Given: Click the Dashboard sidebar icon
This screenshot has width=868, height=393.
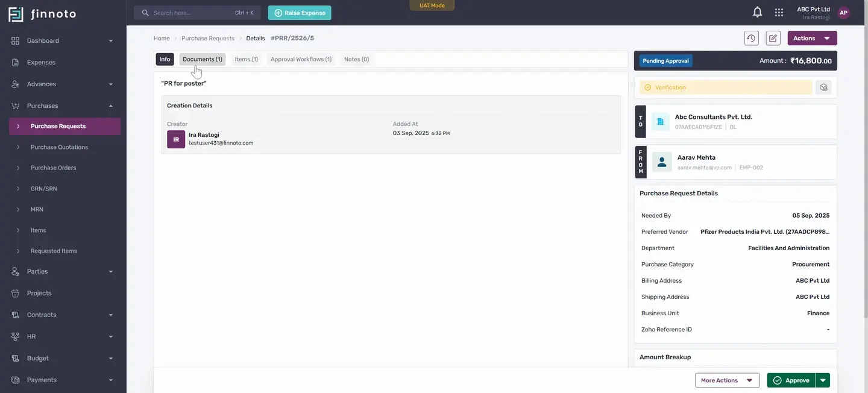Looking at the screenshot, I should [x=16, y=40].
